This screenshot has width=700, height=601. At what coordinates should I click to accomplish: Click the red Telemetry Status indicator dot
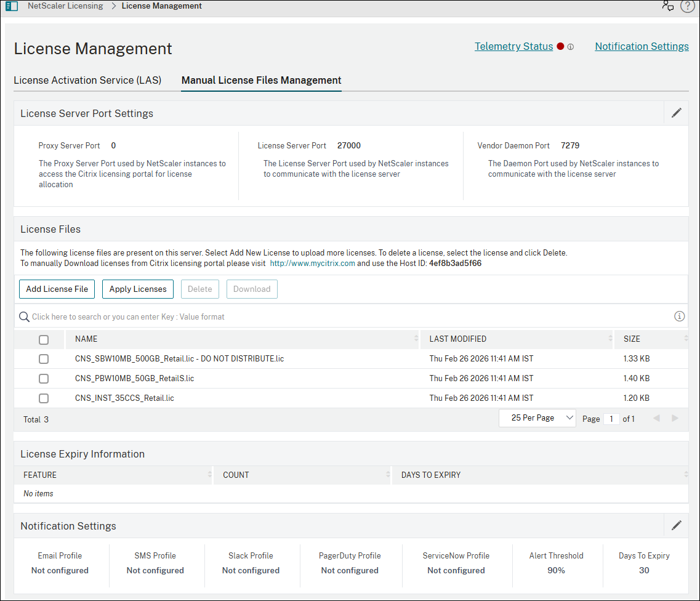[560, 46]
